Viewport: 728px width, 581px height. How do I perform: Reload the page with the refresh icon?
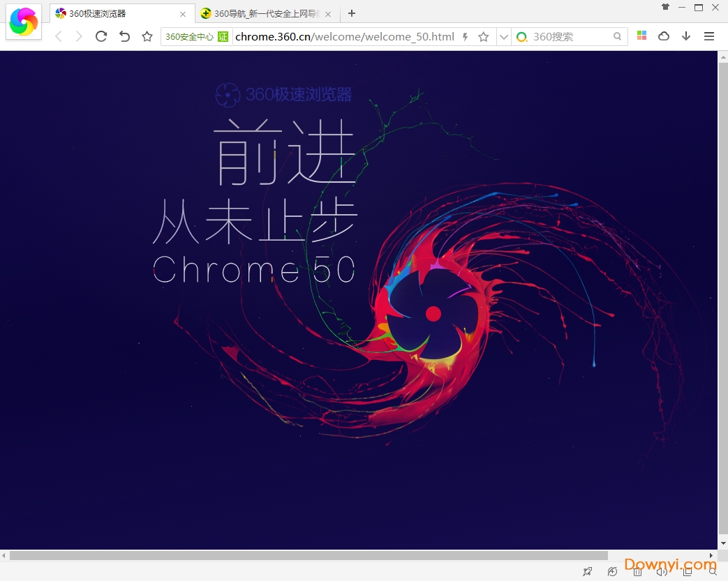coord(101,36)
